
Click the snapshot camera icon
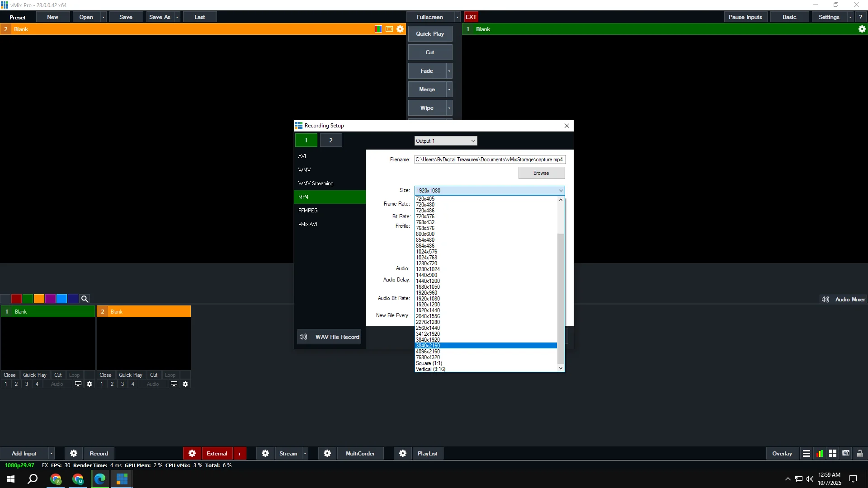point(846,453)
